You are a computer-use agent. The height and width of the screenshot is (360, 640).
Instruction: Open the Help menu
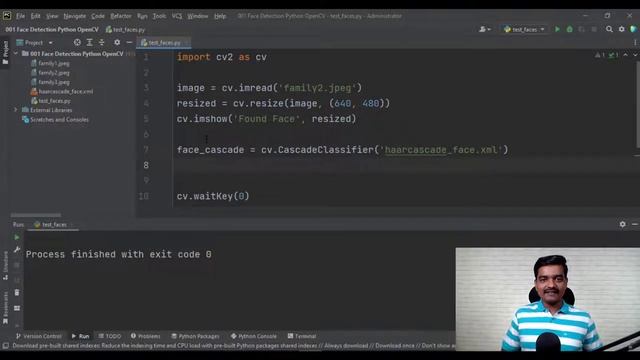220,16
